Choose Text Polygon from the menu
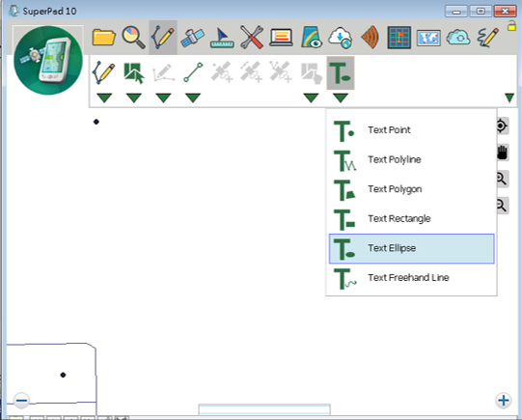The height and width of the screenshot is (420, 522). click(x=411, y=189)
